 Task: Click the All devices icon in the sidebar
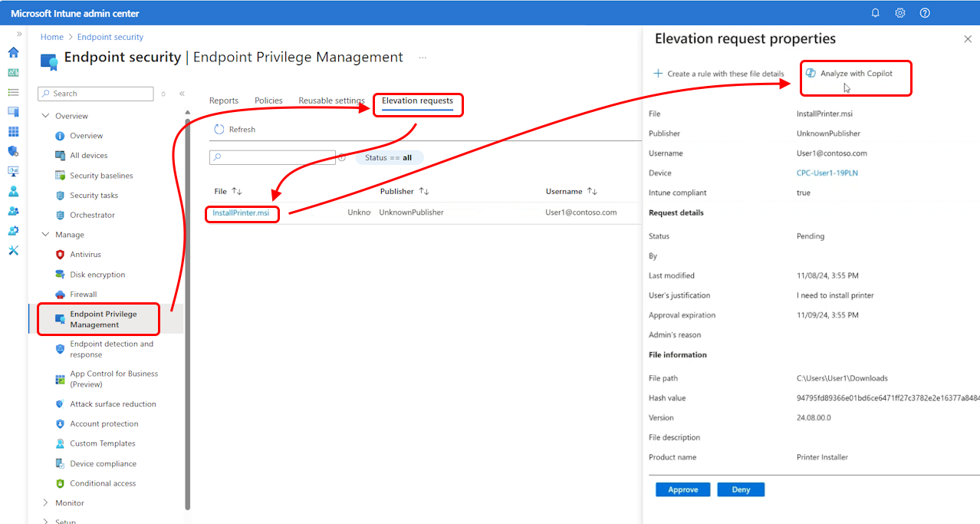[x=61, y=156]
